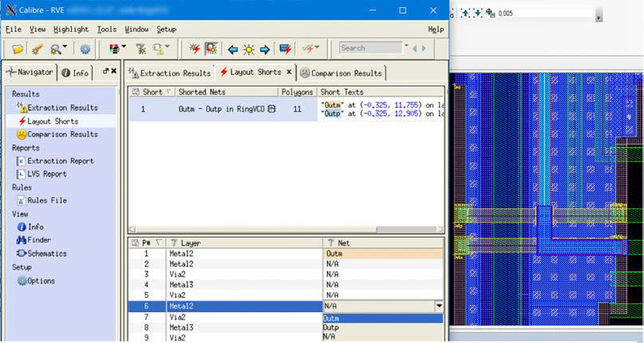Click the table icon left of Short header

point(136,92)
